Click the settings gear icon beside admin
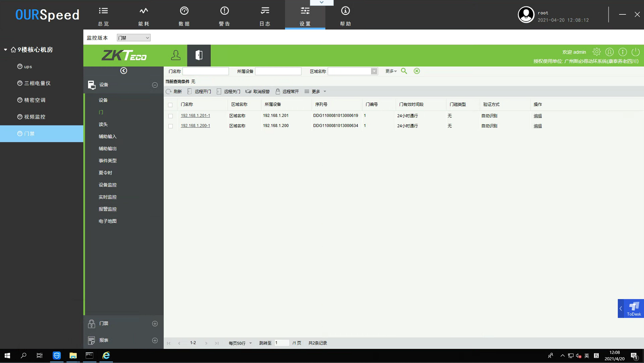Image resolution: width=644 pixels, height=363 pixels. 597,52
